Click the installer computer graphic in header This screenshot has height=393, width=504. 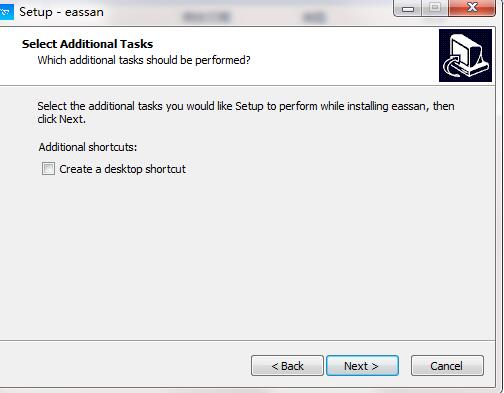pos(465,55)
